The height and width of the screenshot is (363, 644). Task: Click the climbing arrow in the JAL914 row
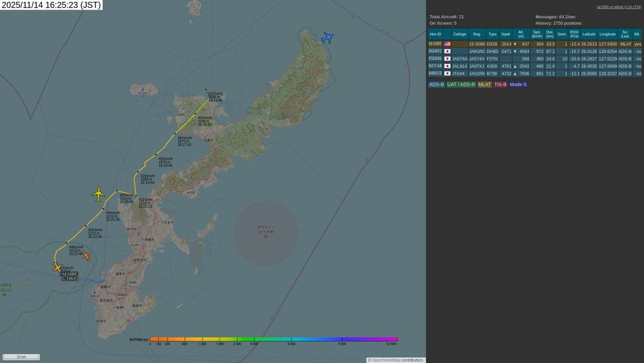pyautogui.click(x=515, y=66)
